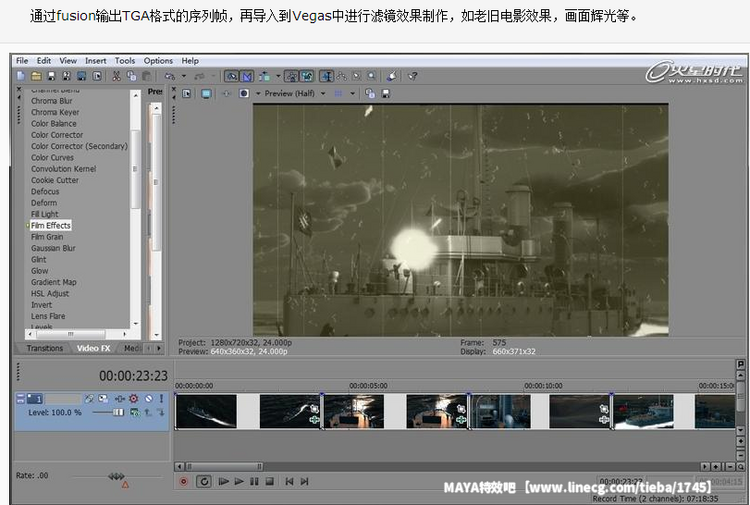Select the Lens Flare effect

coord(48,316)
